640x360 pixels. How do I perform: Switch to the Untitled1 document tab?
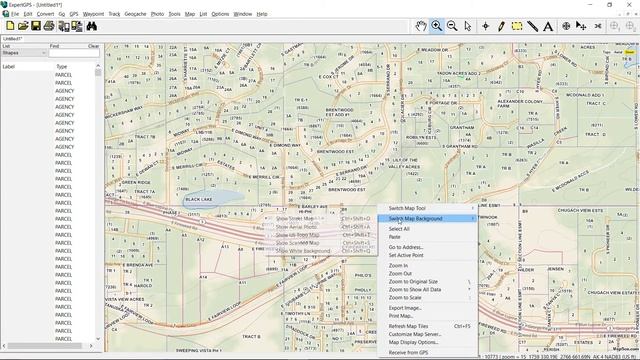click(x=12, y=38)
